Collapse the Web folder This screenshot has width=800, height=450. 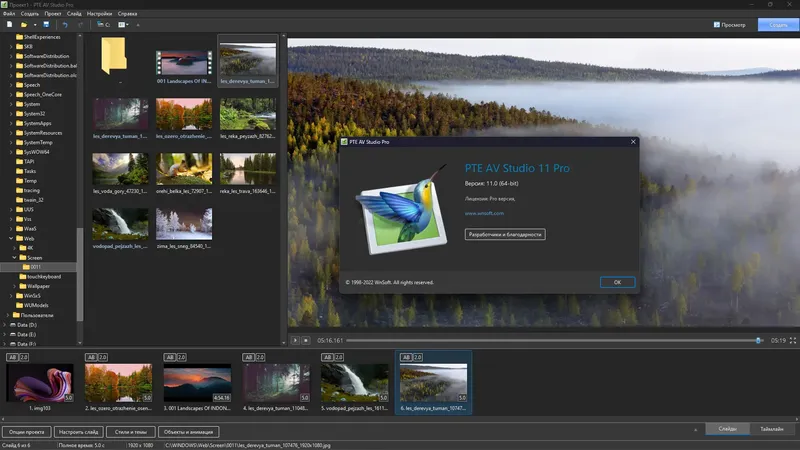(11, 238)
